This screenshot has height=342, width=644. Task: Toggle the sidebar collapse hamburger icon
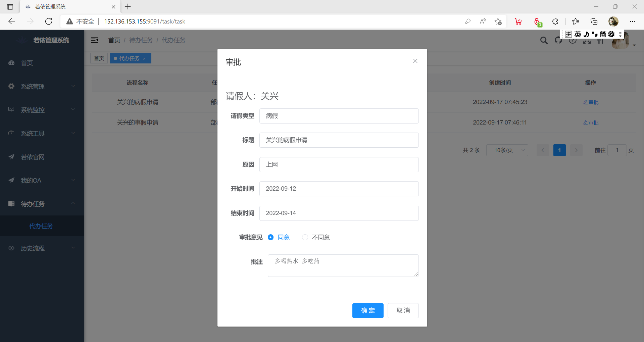(x=95, y=40)
